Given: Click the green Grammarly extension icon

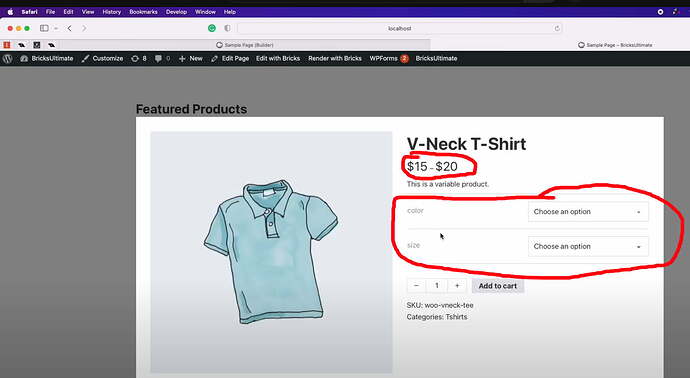Looking at the screenshot, I should pyautogui.click(x=212, y=28).
